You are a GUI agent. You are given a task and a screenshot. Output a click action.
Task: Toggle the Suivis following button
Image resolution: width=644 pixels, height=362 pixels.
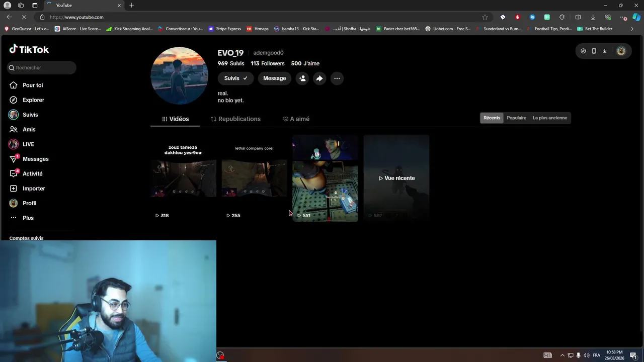pyautogui.click(x=235, y=78)
